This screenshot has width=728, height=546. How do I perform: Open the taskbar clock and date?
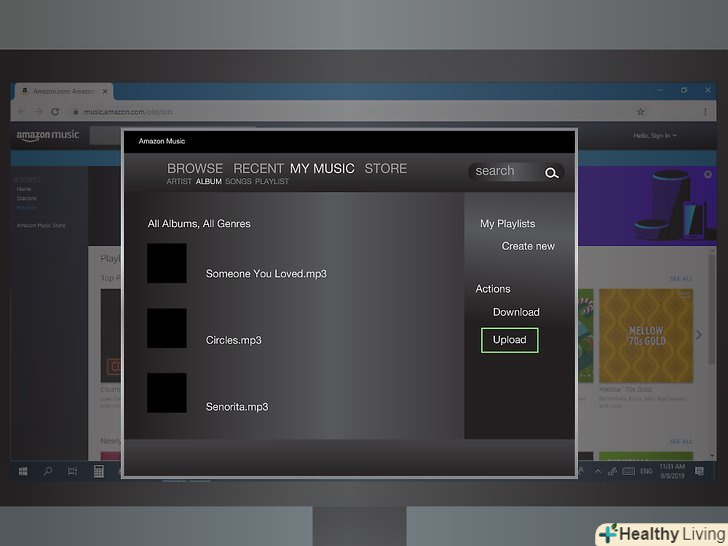[x=672, y=471]
